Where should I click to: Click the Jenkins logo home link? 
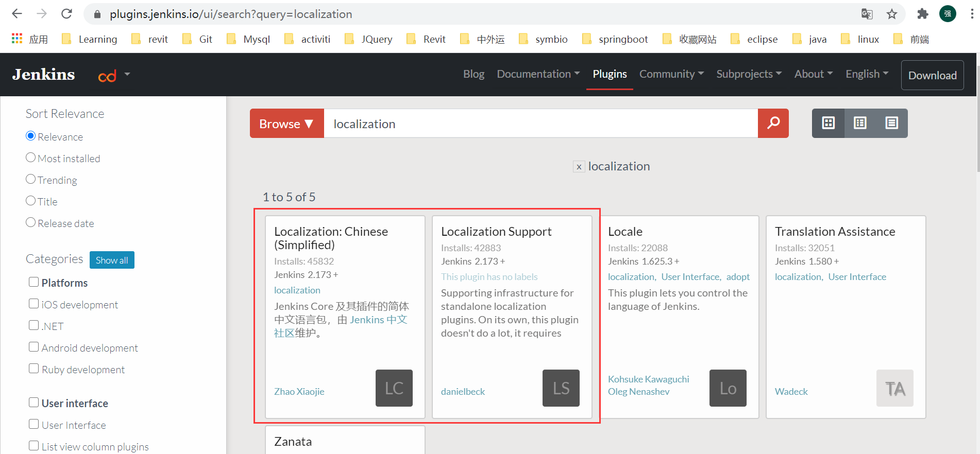pos(44,75)
